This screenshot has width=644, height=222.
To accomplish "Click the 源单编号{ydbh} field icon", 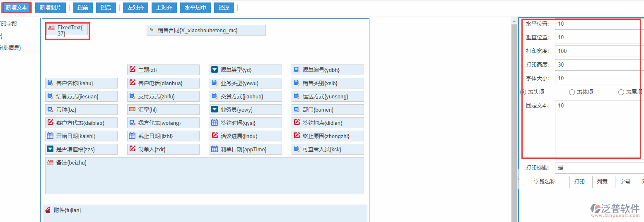I will tap(297, 70).
